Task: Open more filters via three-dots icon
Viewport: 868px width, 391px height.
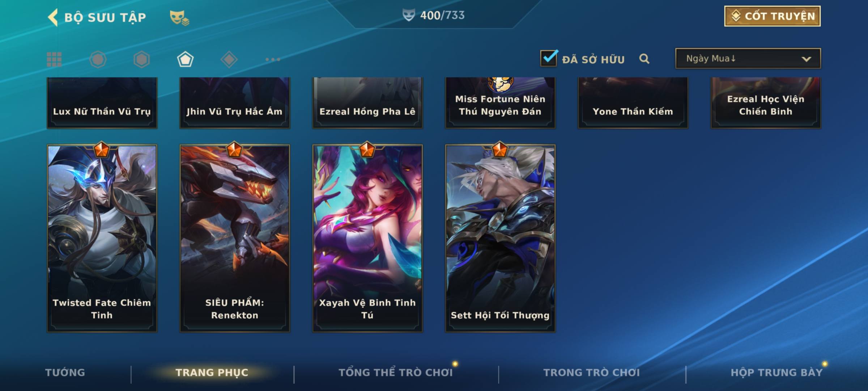Action: click(273, 59)
